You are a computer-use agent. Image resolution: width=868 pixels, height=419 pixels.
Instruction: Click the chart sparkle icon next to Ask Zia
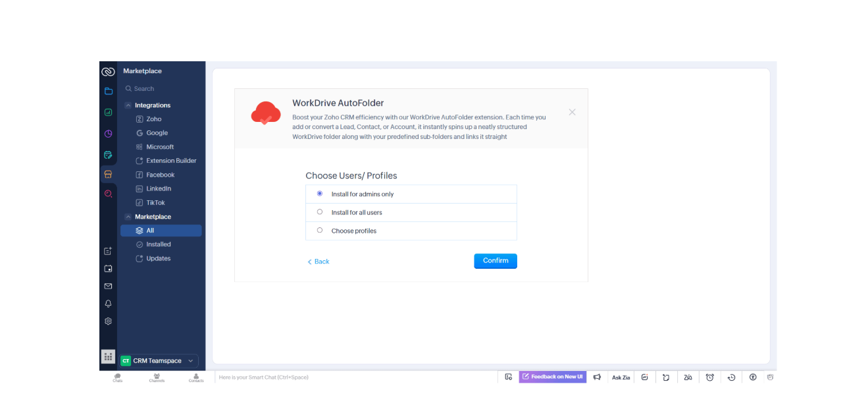tap(645, 377)
